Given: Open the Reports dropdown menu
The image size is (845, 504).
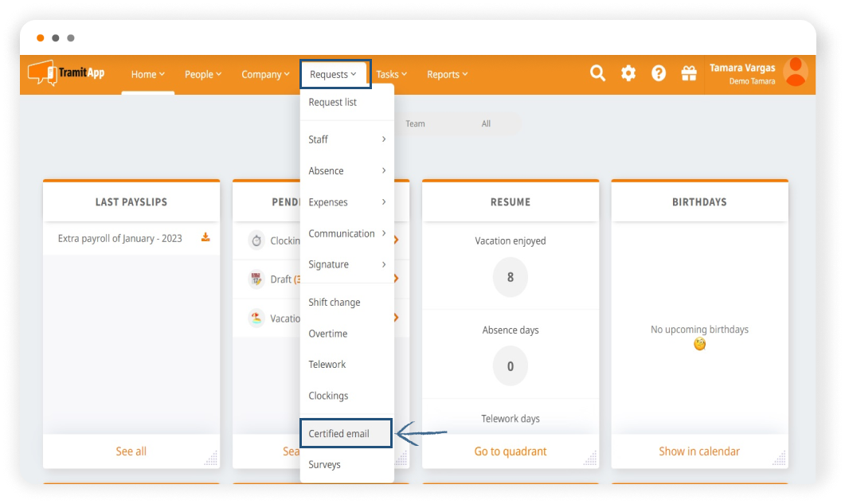Looking at the screenshot, I should (447, 74).
